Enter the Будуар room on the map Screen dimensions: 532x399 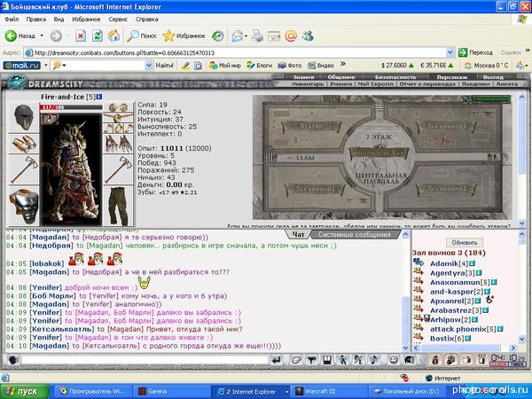311,126
